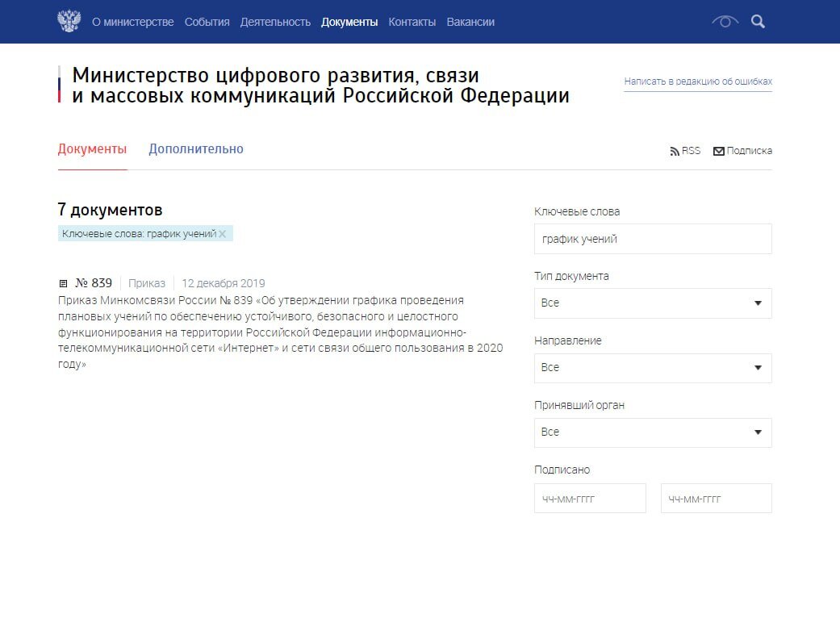Open the 'События' menu item
The width and height of the screenshot is (840, 639).
point(207,22)
